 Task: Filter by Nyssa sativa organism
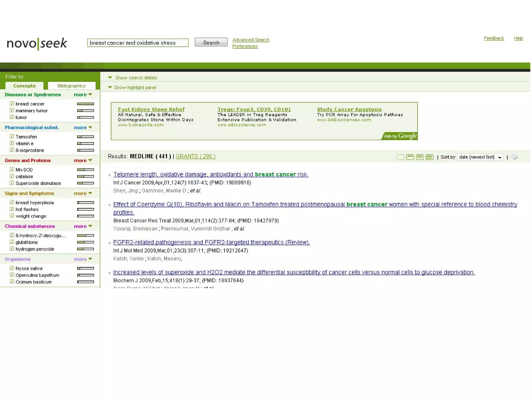pos(29,268)
